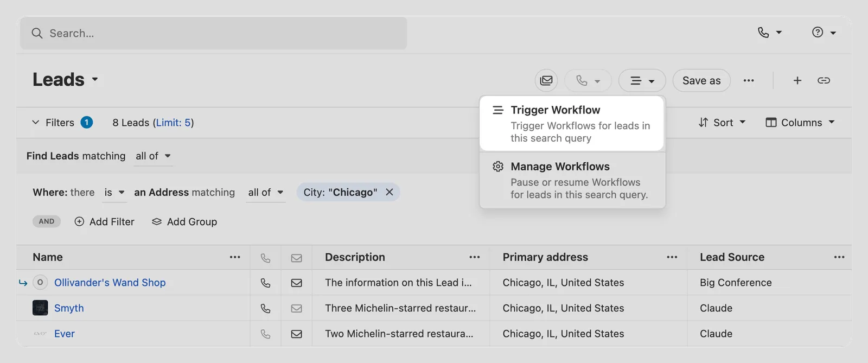Image resolution: width=868 pixels, height=363 pixels.
Task: Click Smyth logo thumbnail
Action: point(40,308)
